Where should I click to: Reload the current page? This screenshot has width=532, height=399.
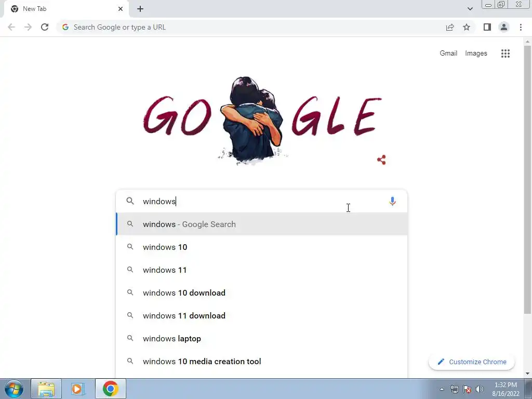(x=45, y=27)
